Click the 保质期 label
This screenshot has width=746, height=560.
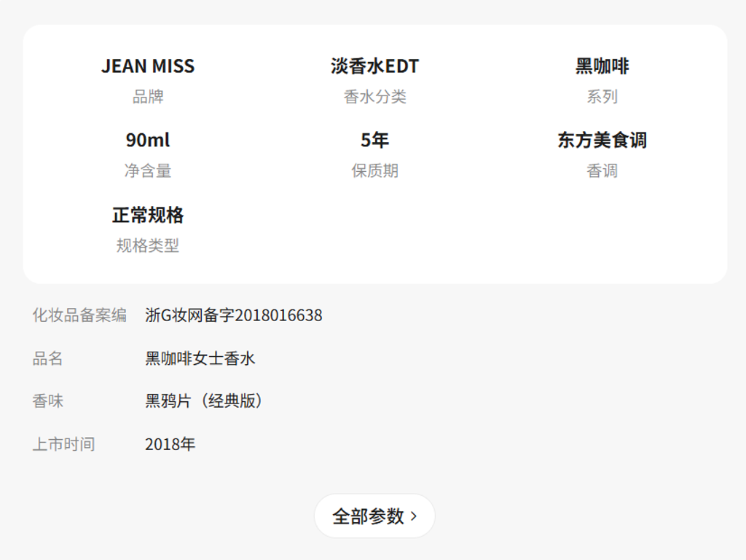[374, 171]
